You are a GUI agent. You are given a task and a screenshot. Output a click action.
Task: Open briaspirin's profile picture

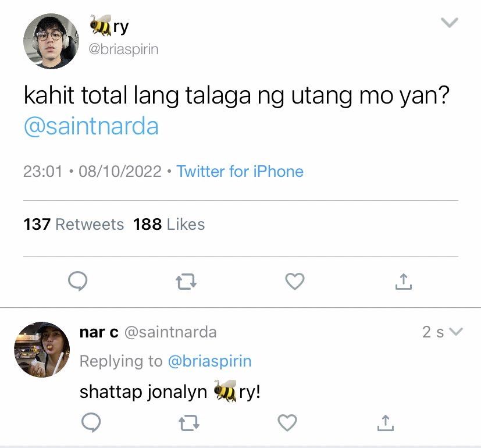click(51, 41)
